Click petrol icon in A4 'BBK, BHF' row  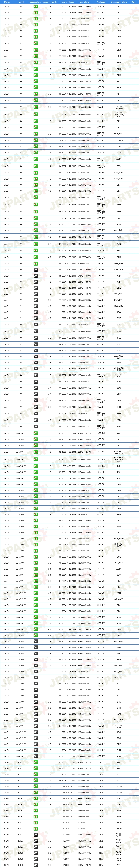point(36,264)
